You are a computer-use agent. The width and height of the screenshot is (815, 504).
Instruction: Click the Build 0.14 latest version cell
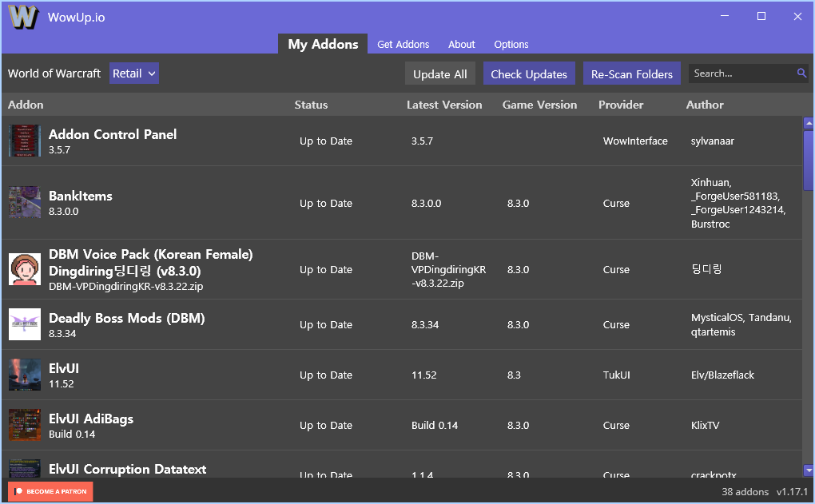[x=435, y=425]
